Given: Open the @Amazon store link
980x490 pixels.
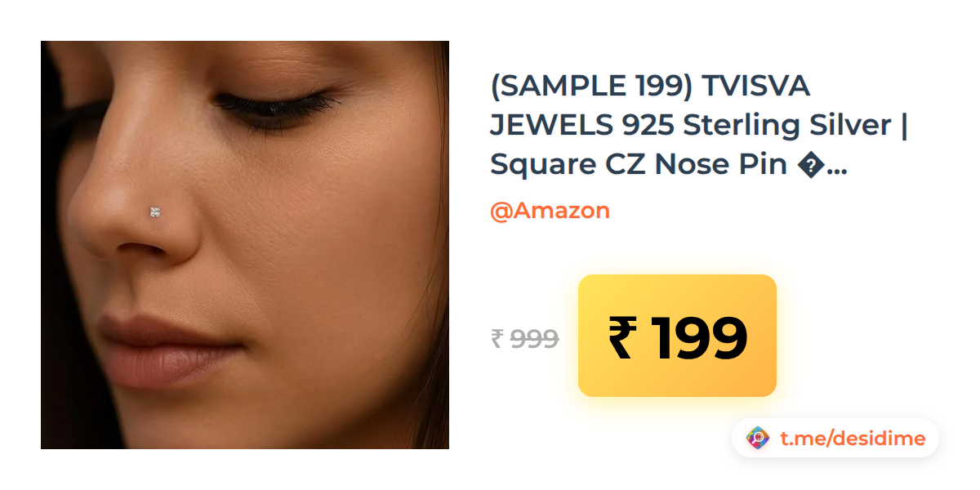Looking at the screenshot, I should (550, 211).
